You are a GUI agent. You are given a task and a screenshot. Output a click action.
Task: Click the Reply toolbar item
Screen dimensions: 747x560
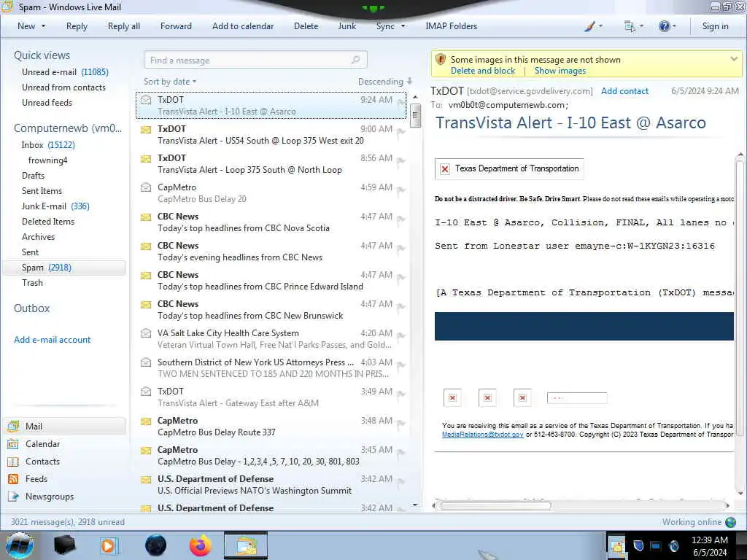point(77,26)
